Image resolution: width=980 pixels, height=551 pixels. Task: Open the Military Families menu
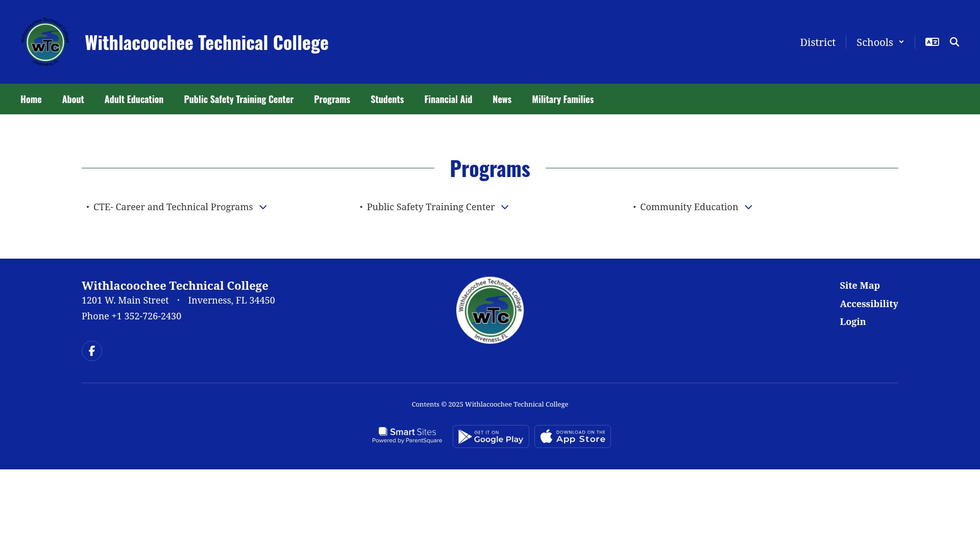tap(562, 99)
